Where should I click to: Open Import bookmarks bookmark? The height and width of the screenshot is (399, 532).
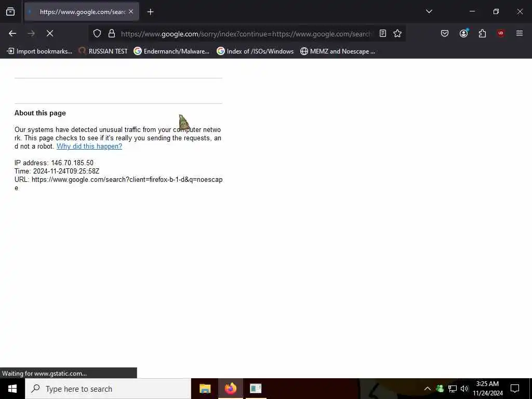tap(39, 51)
